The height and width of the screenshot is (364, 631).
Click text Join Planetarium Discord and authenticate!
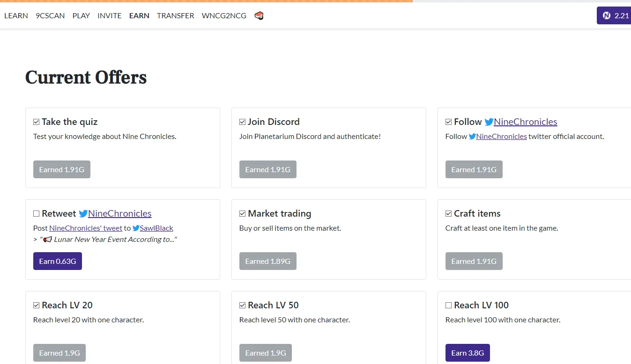310,137
